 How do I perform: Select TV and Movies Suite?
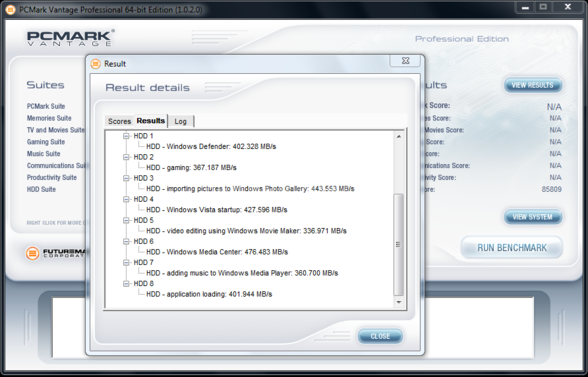click(56, 130)
